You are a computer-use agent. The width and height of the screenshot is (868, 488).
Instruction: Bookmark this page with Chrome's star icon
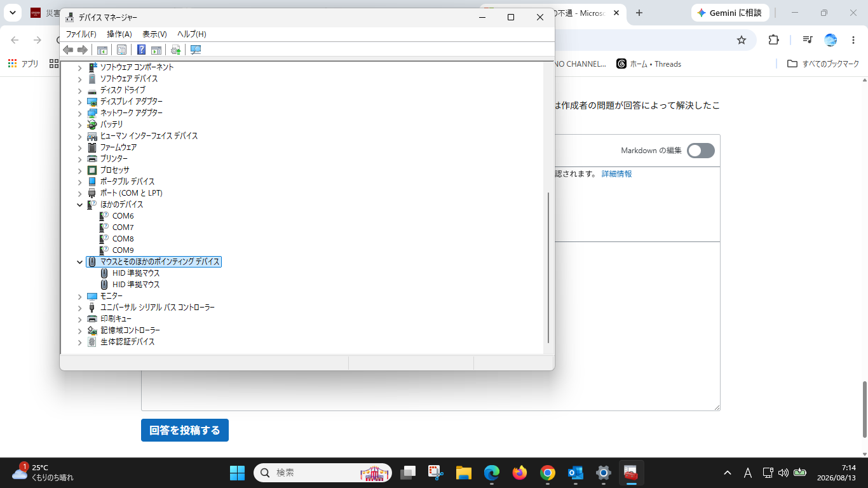pos(742,40)
